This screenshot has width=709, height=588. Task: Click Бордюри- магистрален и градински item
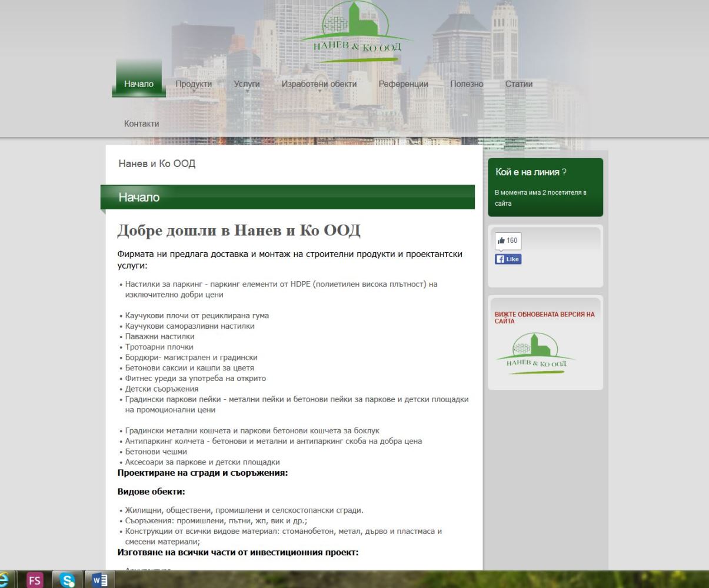pos(191,358)
